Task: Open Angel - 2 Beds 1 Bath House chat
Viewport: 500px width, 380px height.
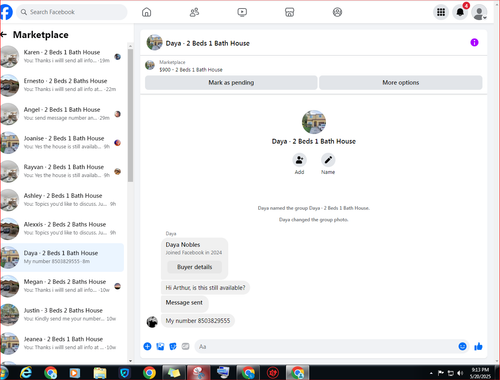Action: tap(62, 114)
